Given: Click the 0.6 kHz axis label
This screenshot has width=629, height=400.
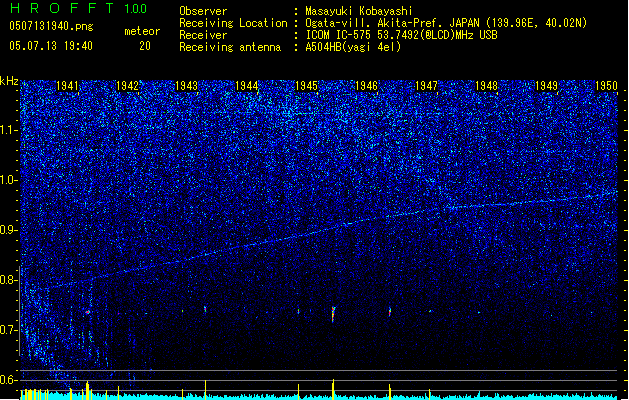Looking at the screenshot, I should point(8,380).
